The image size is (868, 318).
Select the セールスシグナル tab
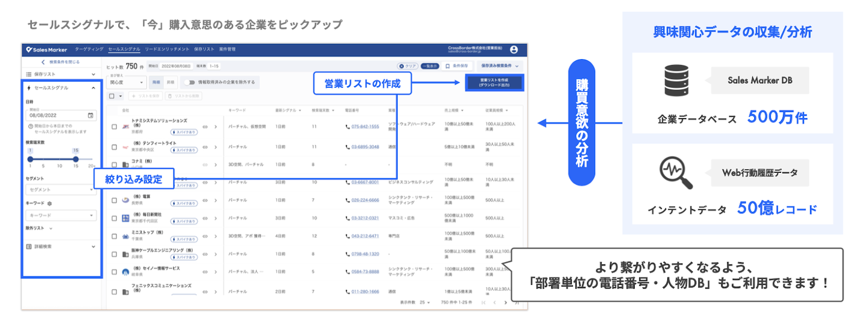[x=125, y=49]
